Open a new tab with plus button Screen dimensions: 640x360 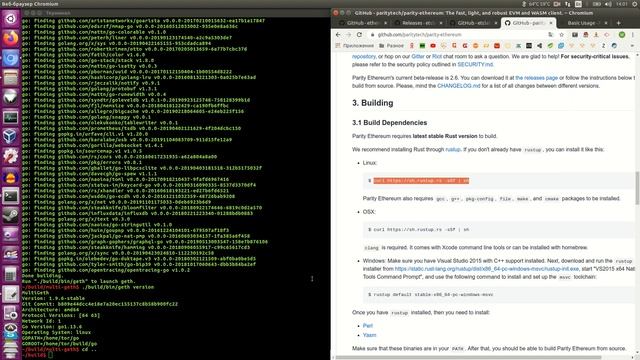[618, 23]
